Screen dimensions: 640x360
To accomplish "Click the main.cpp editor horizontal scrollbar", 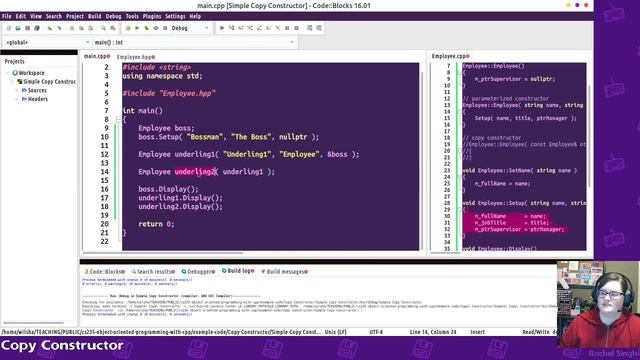I will click(163, 253).
